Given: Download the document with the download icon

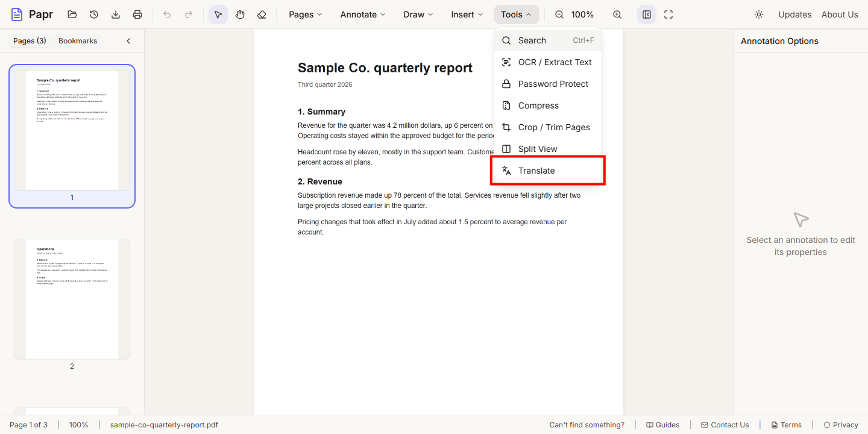Looking at the screenshot, I should (x=116, y=14).
